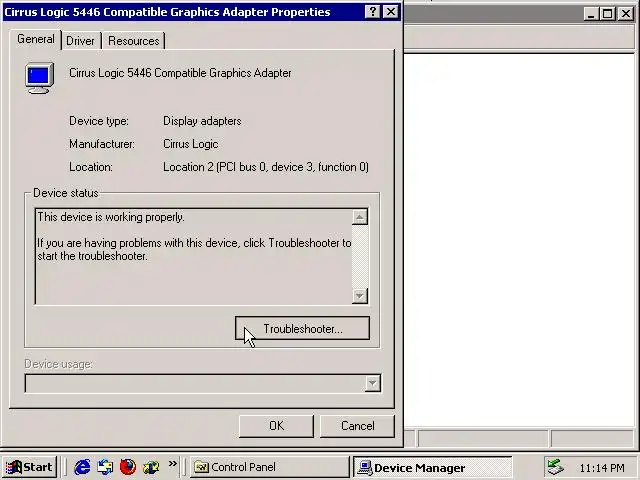Switch to Control Panel taskbar button
Viewport: 640px width, 480px height.
[x=270, y=467]
